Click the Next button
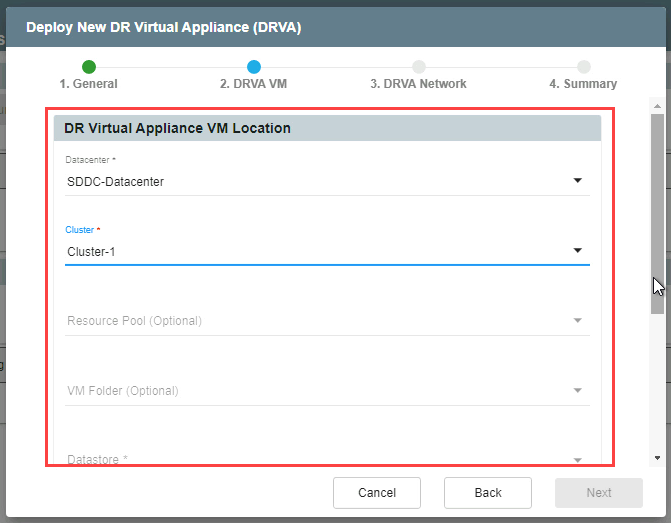Screen dimensions: 671x523 point(598,493)
